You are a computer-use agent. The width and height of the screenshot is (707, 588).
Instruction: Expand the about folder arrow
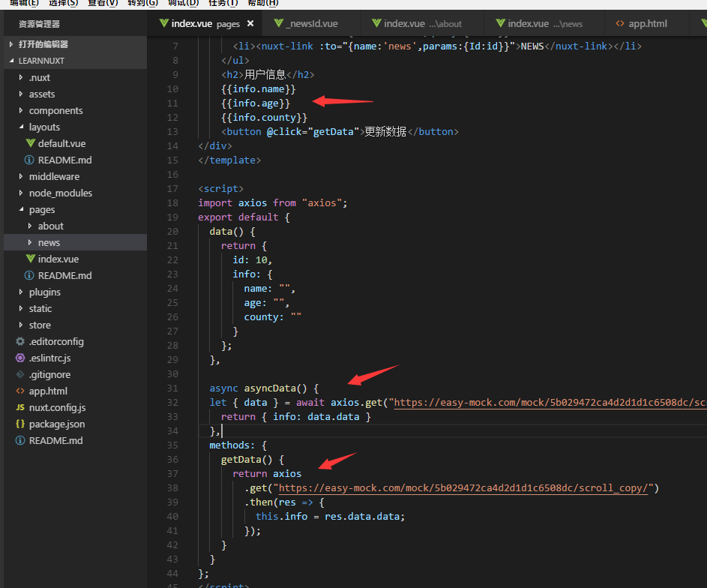pos(30,226)
